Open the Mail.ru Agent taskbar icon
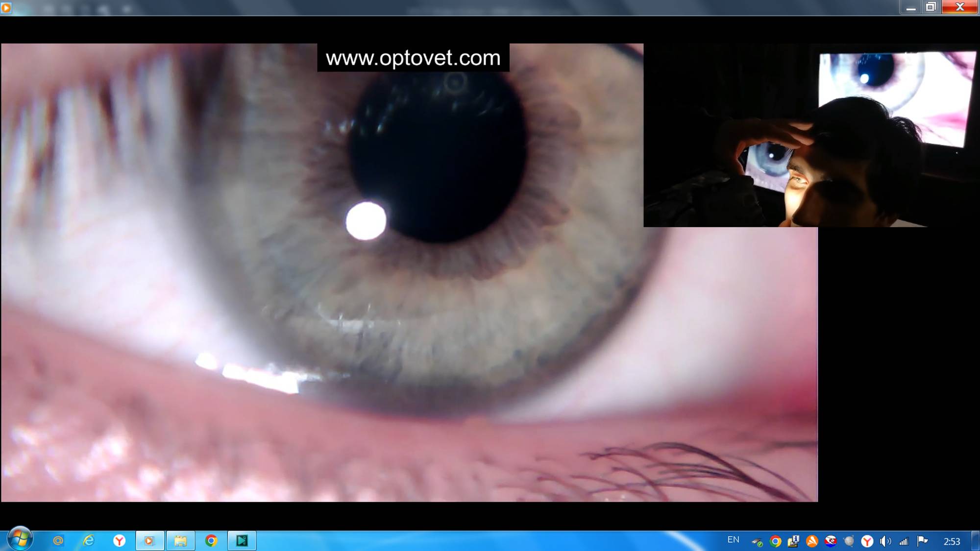The height and width of the screenshot is (551, 980). click(x=58, y=541)
